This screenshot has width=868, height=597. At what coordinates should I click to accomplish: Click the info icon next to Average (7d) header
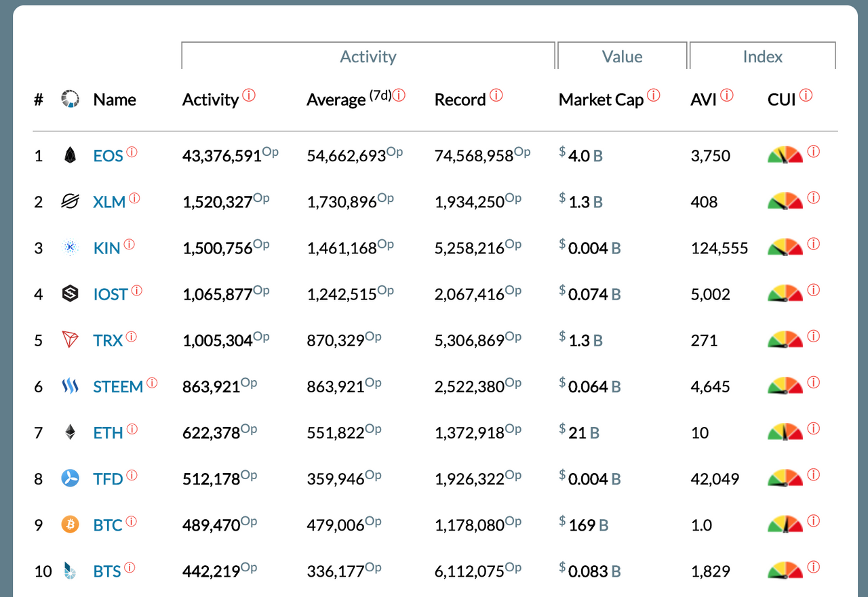399,96
